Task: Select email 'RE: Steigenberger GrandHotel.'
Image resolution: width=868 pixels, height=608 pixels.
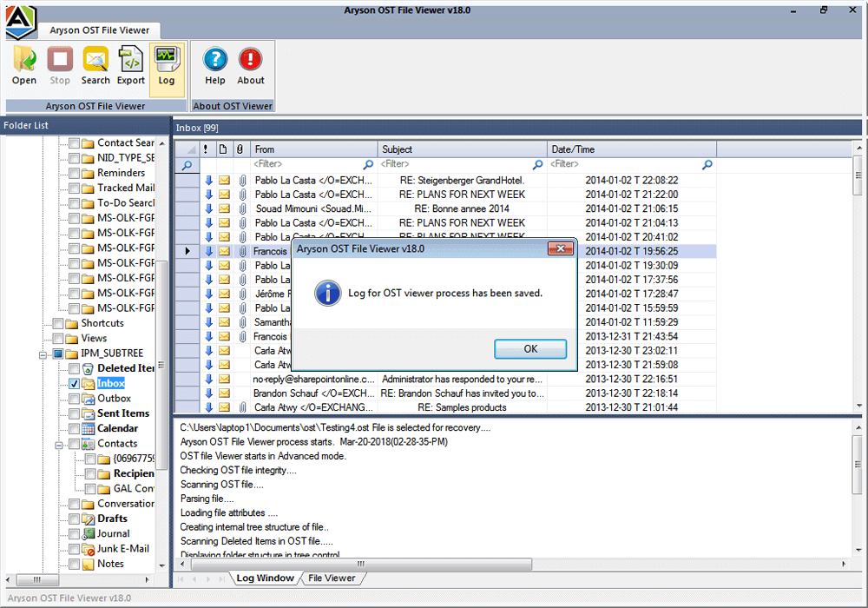Action: tap(445, 181)
